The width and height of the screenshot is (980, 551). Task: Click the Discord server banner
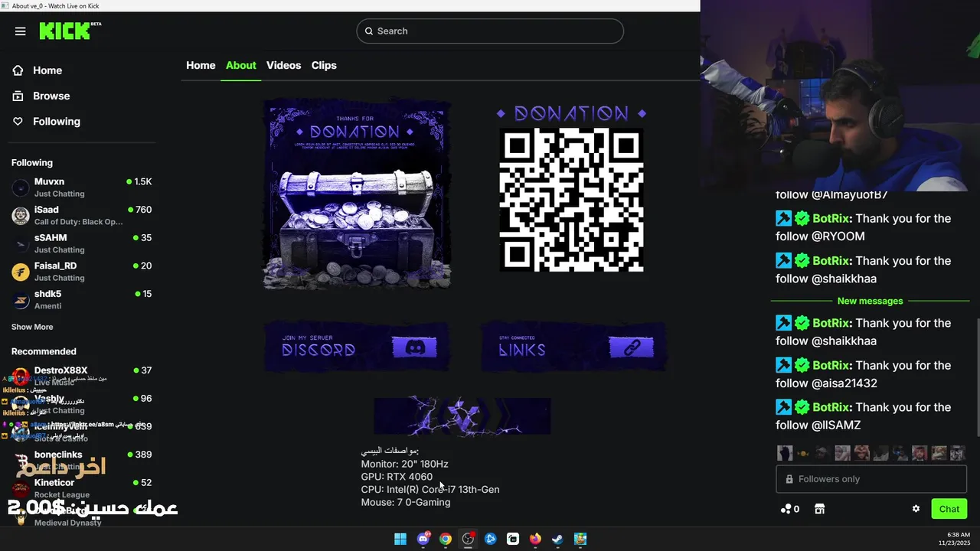click(357, 347)
